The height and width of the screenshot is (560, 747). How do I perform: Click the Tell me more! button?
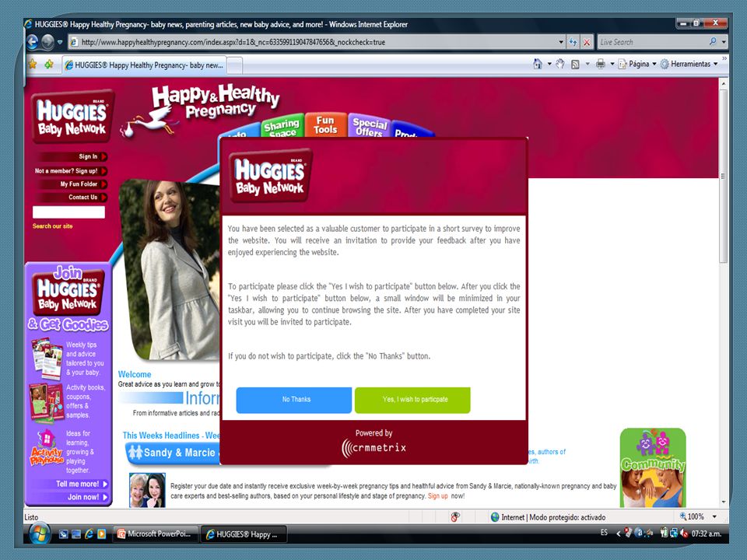[x=82, y=484]
